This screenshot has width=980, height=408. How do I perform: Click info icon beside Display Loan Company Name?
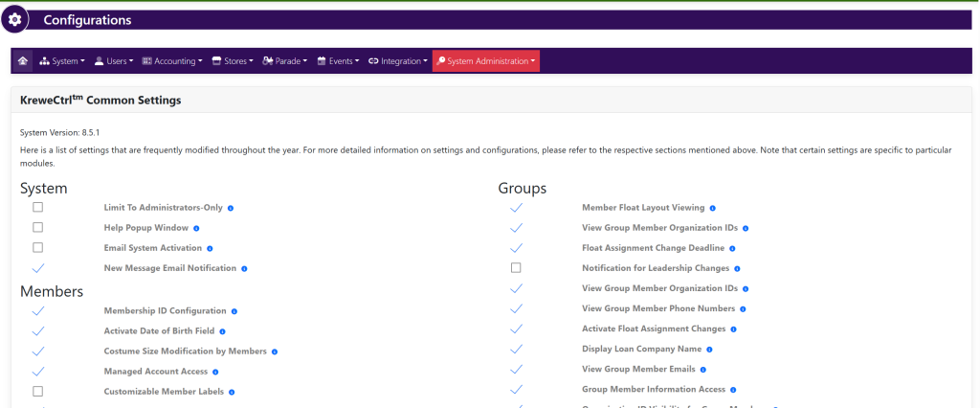710,350
